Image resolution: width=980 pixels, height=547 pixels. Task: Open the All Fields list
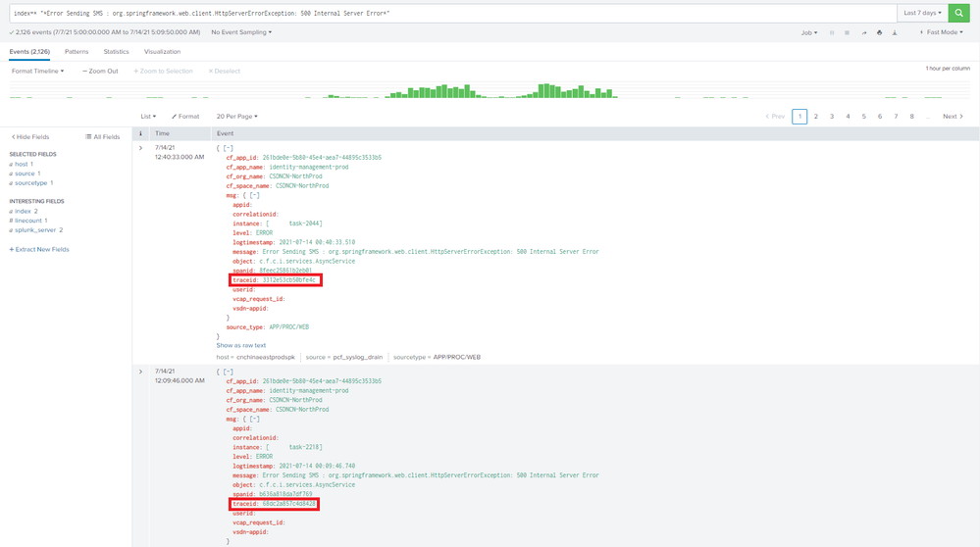pos(102,137)
